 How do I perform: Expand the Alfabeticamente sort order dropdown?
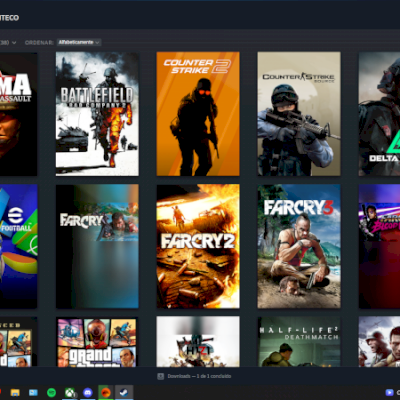pyautogui.click(x=79, y=42)
